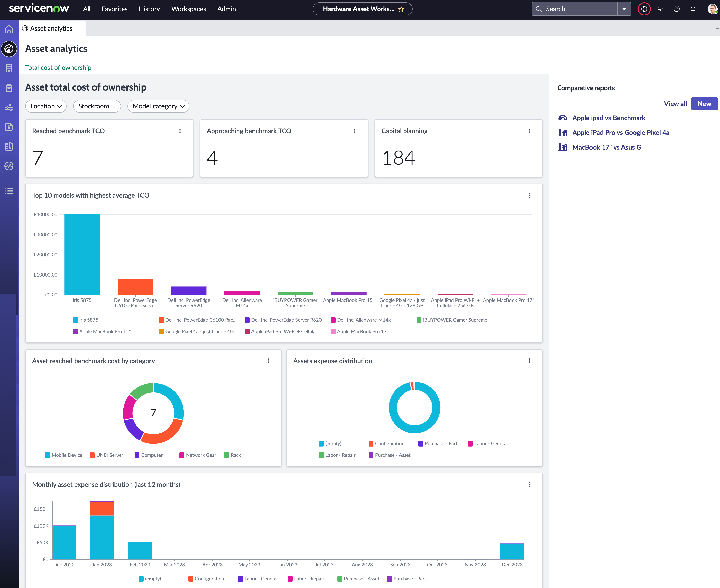Click View all comparative reports
Screen dimensions: 720x588
[675, 104]
